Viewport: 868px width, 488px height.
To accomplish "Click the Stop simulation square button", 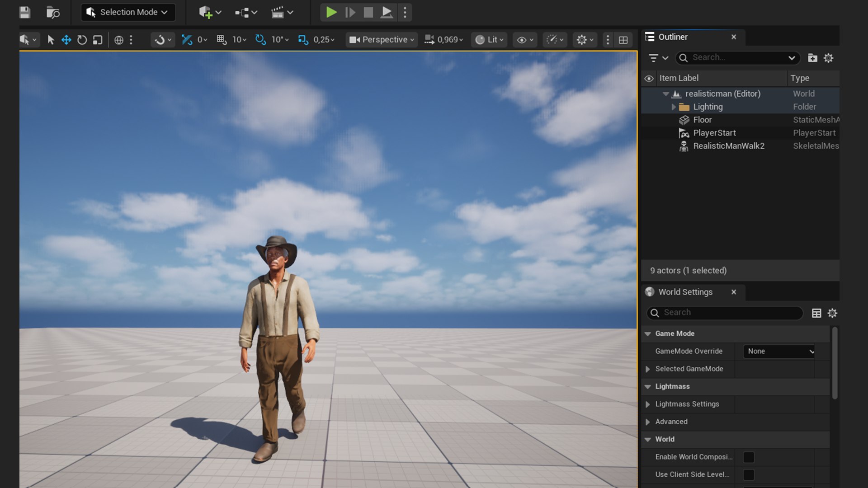I will (368, 12).
